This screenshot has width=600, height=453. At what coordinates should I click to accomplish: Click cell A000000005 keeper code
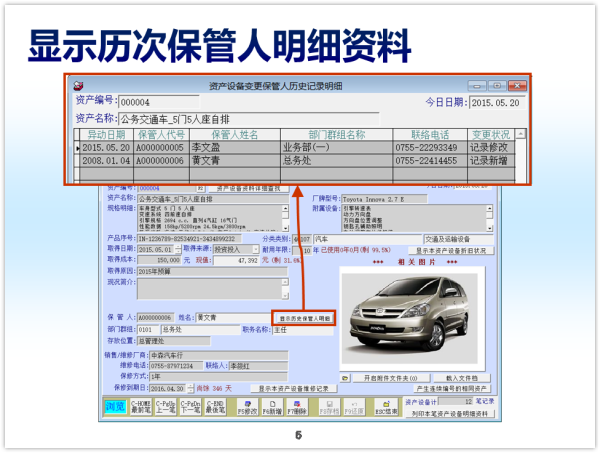[x=161, y=147]
